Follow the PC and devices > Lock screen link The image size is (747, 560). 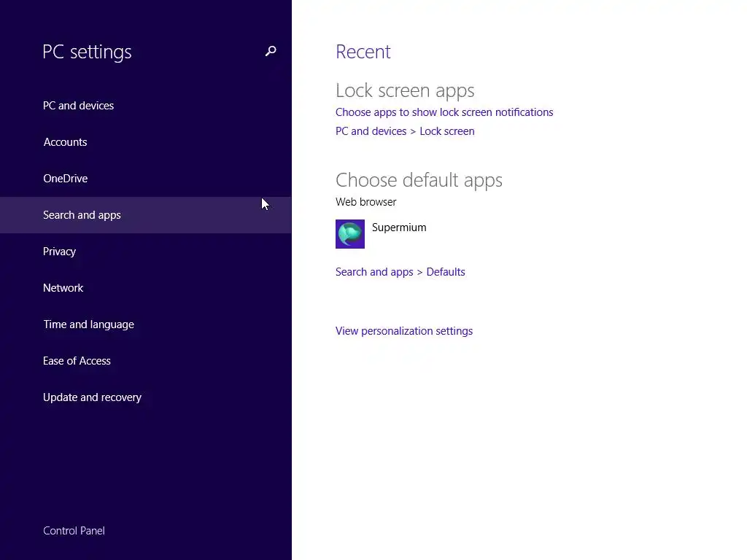pos(405,131)
